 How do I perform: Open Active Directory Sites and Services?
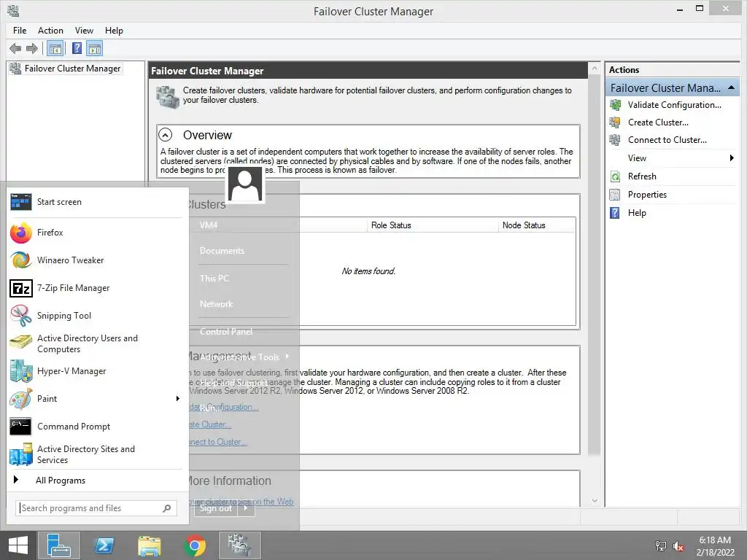96,454
